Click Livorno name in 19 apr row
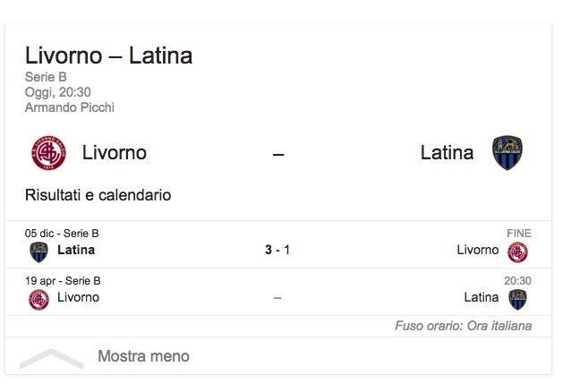588x392 pixels. point(78,297)
